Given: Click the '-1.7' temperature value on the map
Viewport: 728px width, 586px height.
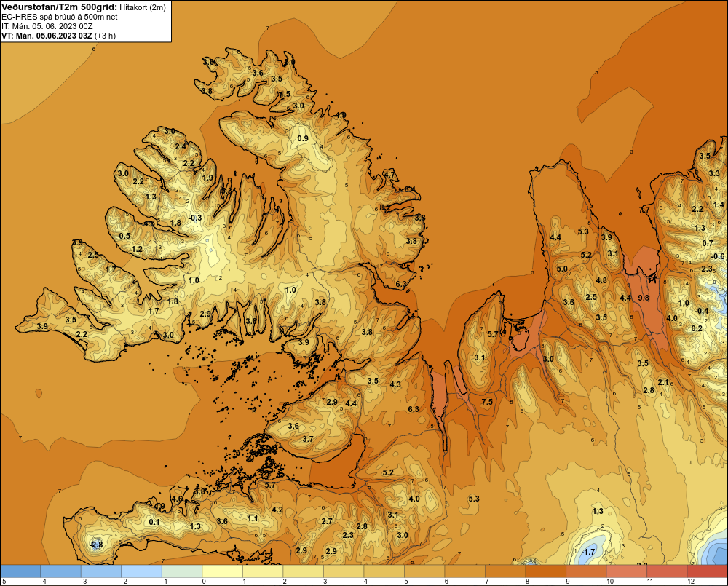Looking at the screenshot, I should click(588, 552).
